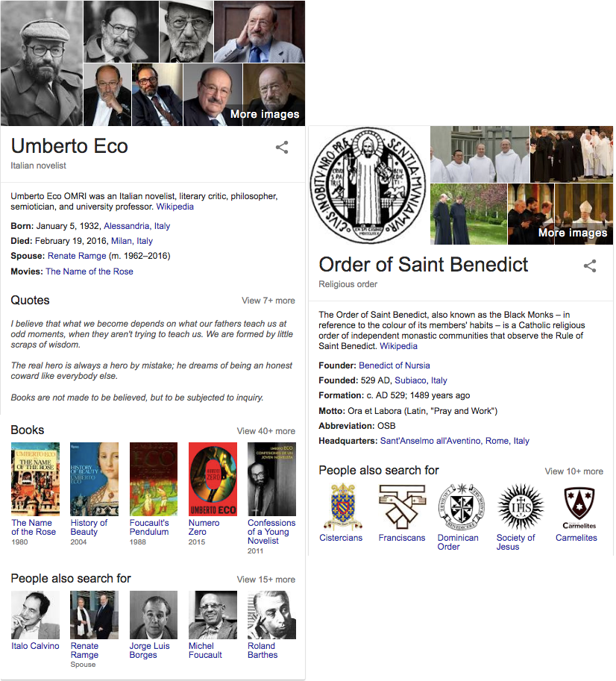Open the Renate Ramge spouse link
This screenshot has width=616, height=681.
tap(77, 256)
